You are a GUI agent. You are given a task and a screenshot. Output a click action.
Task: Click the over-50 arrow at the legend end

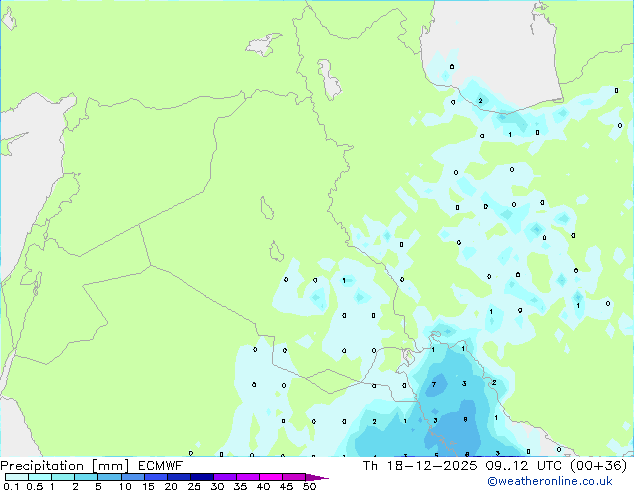[x=317, y=477]
